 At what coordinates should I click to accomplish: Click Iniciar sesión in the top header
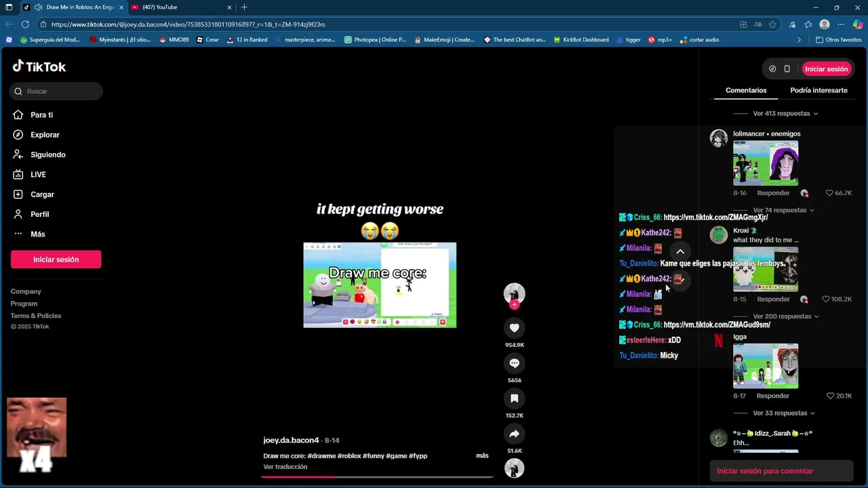[x=826, y=68]
